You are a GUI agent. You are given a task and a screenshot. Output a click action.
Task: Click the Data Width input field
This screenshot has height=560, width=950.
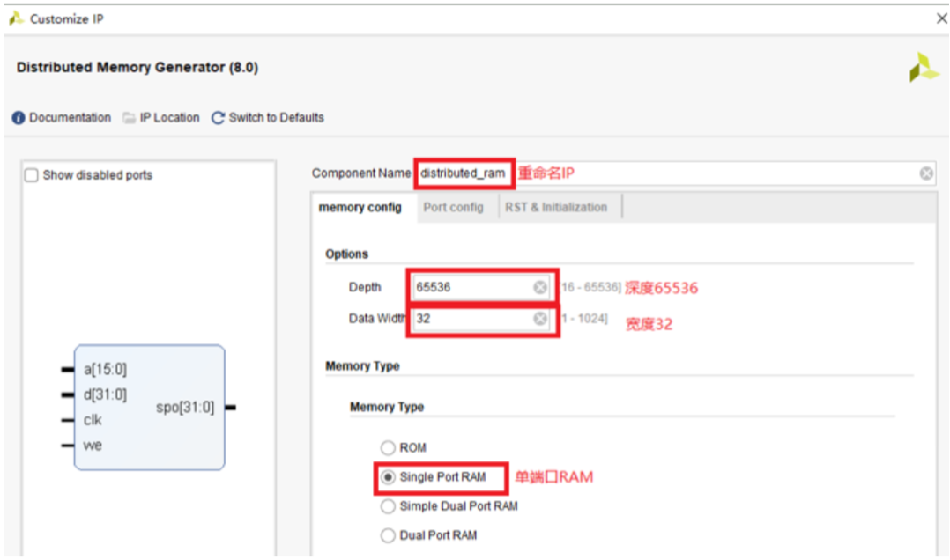[x=471, y=319]
